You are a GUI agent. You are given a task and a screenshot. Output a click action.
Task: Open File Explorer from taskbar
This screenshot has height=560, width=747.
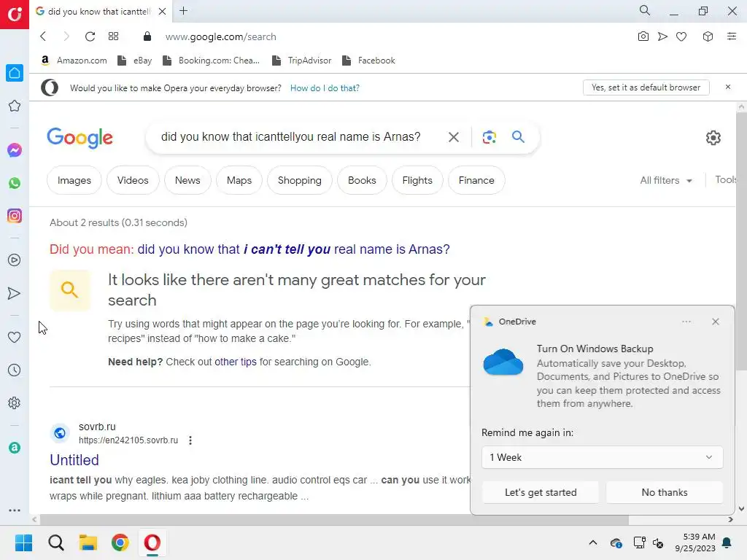88,542
